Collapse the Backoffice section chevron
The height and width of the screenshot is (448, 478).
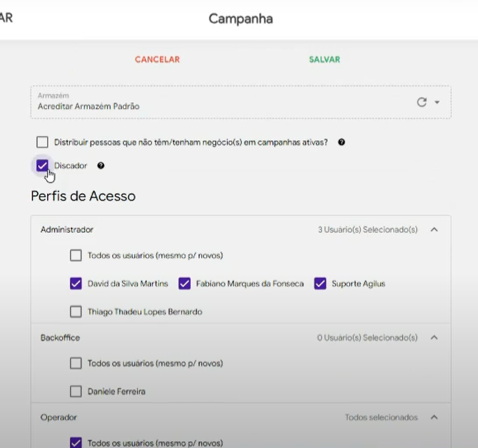(x=434, y=337)
